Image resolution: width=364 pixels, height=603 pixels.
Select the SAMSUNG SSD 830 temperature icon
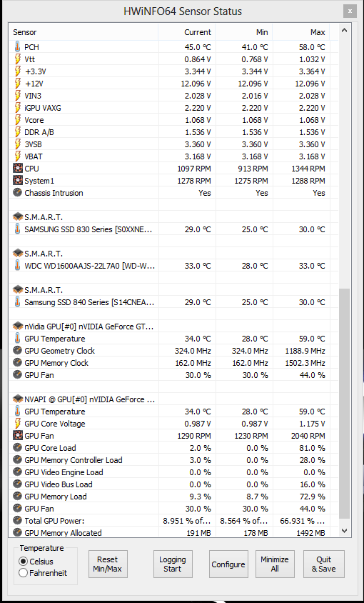click(x=17, y=229)
